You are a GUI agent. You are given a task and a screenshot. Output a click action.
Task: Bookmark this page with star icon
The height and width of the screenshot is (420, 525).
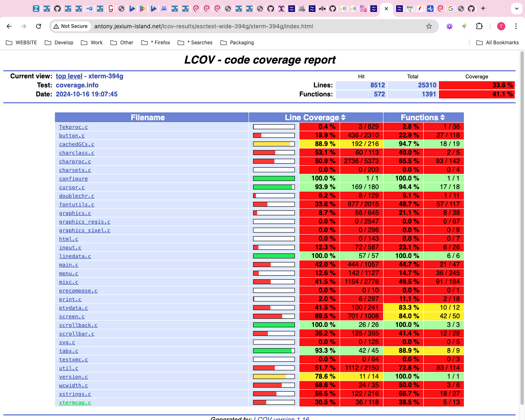click(x=429, y=26)
